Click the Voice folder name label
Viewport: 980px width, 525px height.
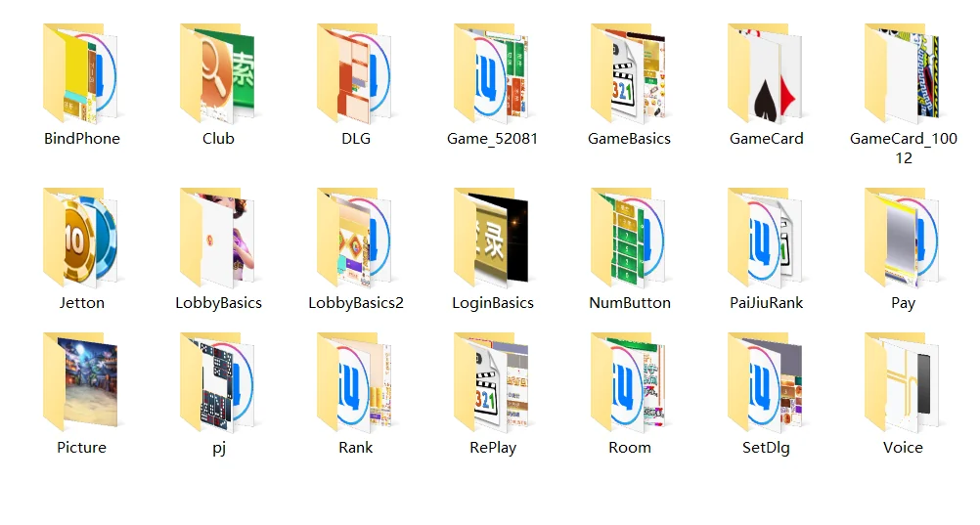[x=903, y=448]
